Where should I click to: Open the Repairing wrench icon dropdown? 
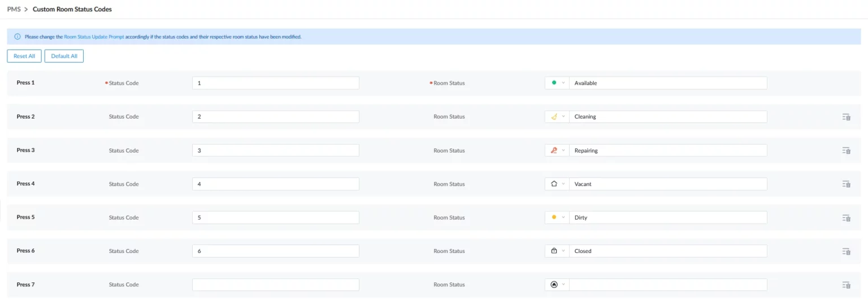557,151
